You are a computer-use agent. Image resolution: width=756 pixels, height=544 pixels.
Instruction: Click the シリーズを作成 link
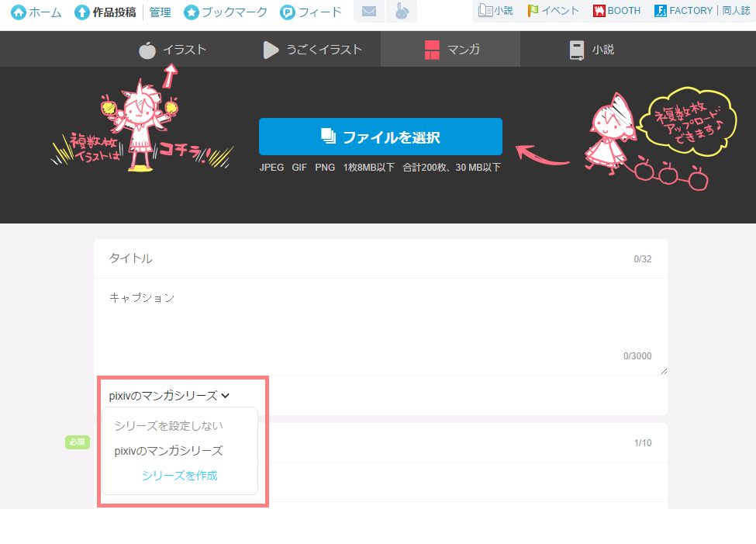[x=179, y=476]
